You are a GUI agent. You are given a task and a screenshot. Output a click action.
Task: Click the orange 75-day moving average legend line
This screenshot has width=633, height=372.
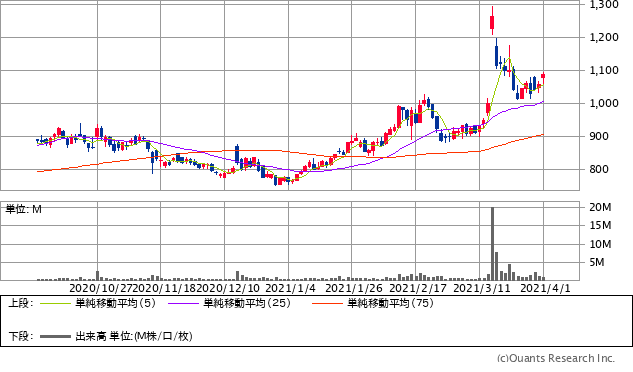[327, 303]
